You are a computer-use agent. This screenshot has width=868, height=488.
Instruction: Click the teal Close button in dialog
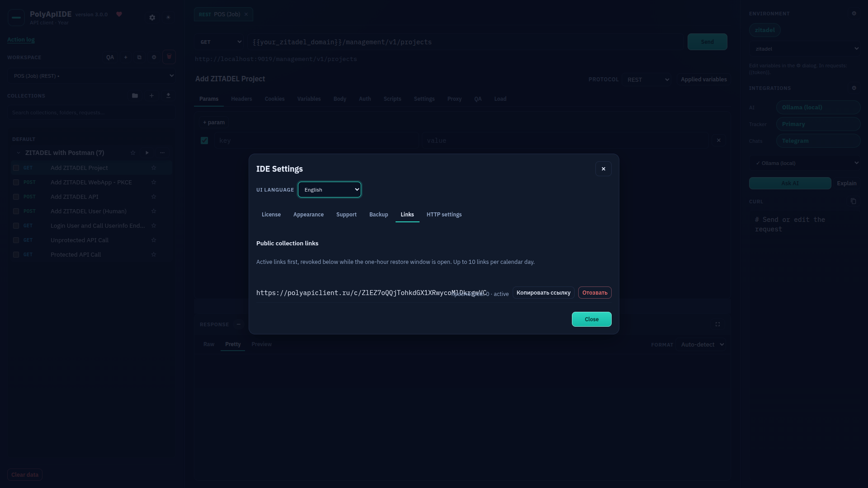click(591, 319)
